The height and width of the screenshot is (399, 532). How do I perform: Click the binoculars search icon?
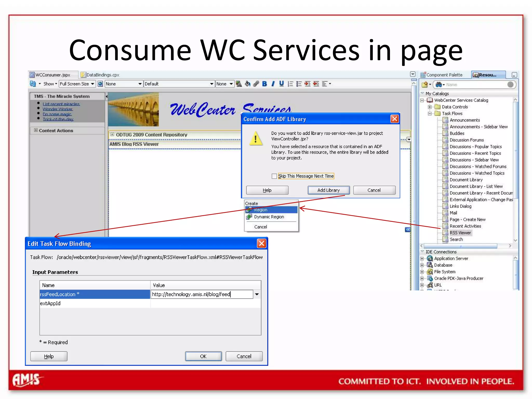(439, 84)
